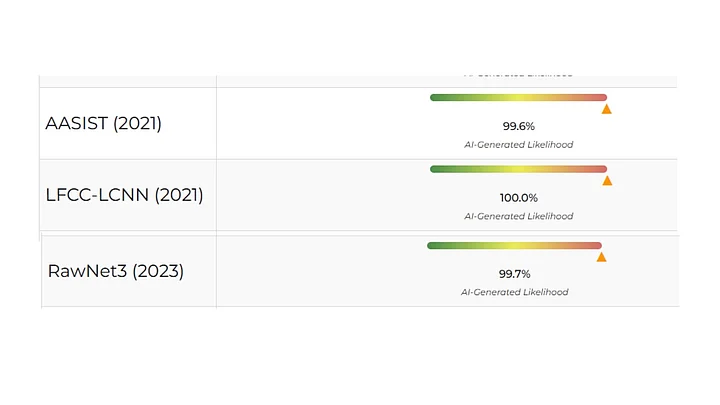Image resolution: width=720 pixels, height=405 pixels.
Task: Select the RawNet3 (2023) model name
Action: point(115,271)
